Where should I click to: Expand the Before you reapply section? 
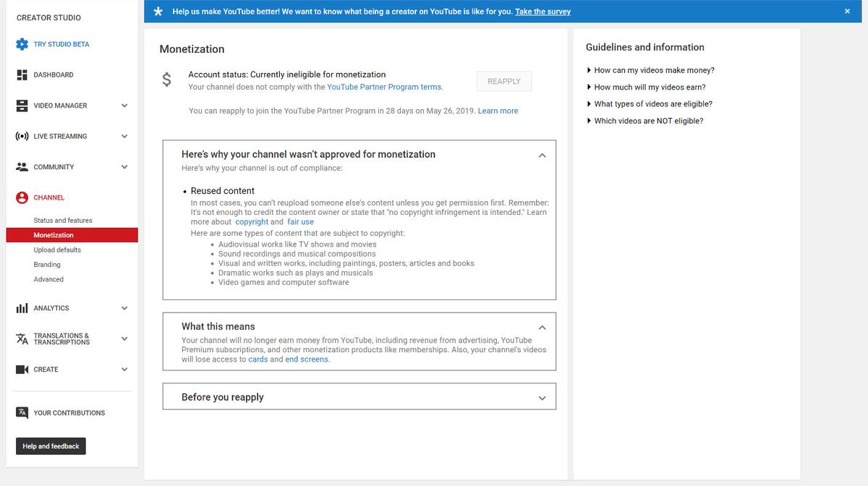pos(542,398)
